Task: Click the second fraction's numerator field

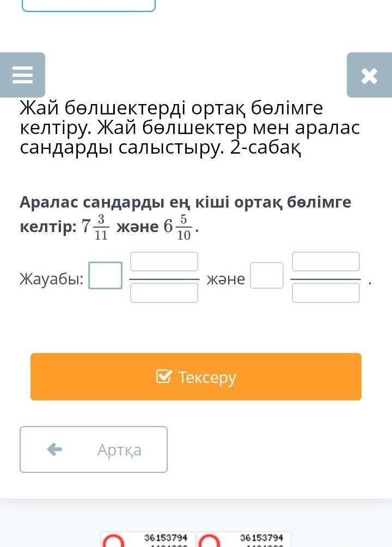Action: tap(326, 262)
